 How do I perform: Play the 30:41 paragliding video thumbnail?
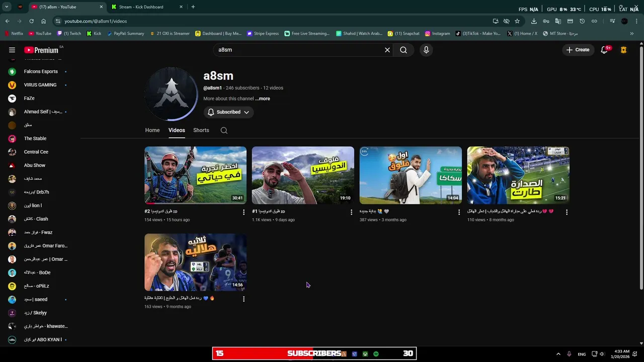(195, 175)
